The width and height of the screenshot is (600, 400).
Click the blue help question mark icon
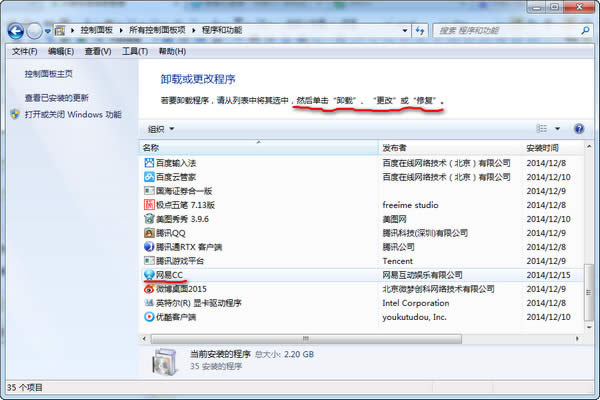(x=579, y=129)
